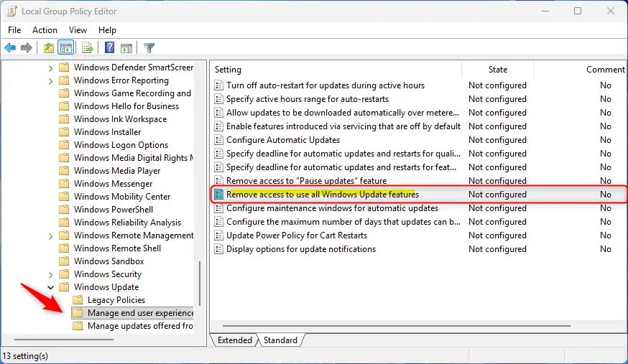
Task: Click policy icon next to Display options for update notifications
Action: coord(218,249)
